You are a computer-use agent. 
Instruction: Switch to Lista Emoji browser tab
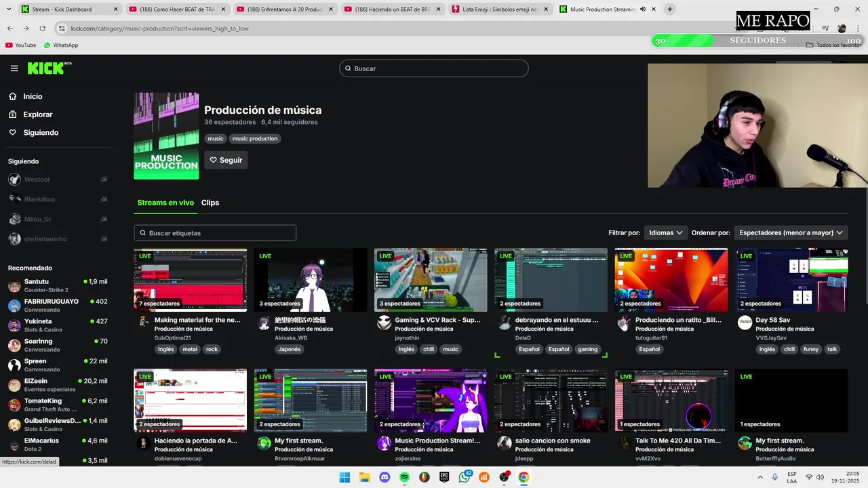(x=500, y=9)
